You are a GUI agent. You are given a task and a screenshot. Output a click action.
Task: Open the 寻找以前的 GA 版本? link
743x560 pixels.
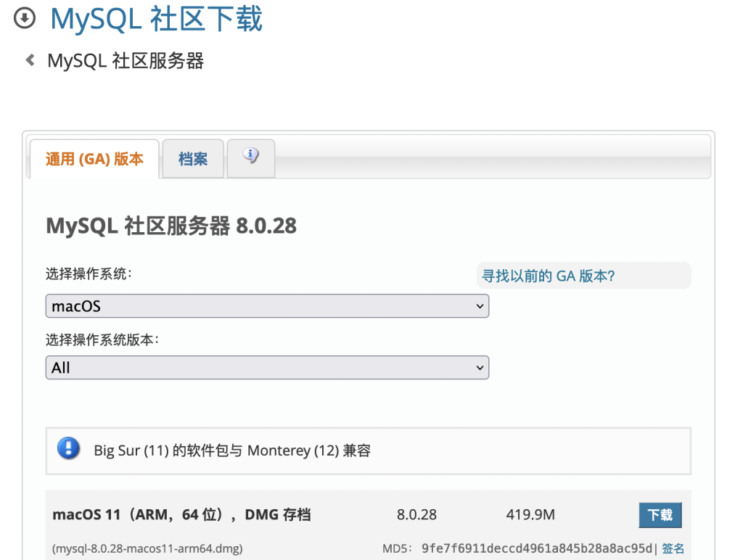pyautogui.click(x=549, y=276)
